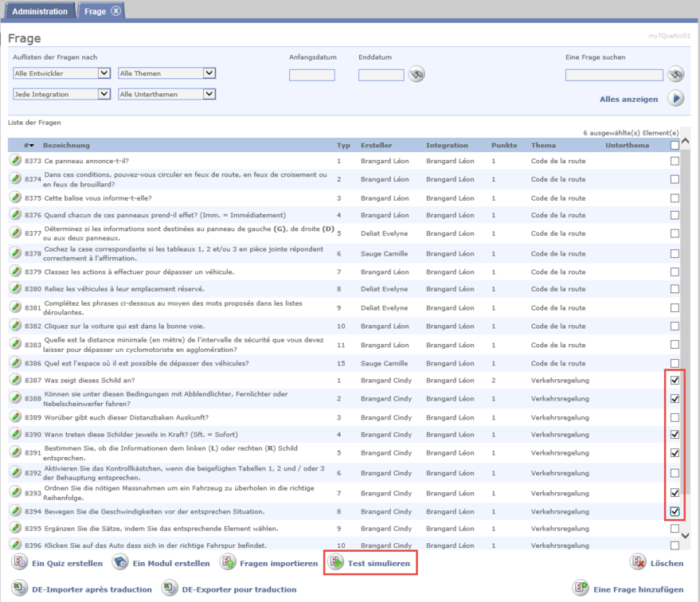Check the box for question 8389
Image resolution: width=700 pixels, height=602 pixels.
[675, 417]
